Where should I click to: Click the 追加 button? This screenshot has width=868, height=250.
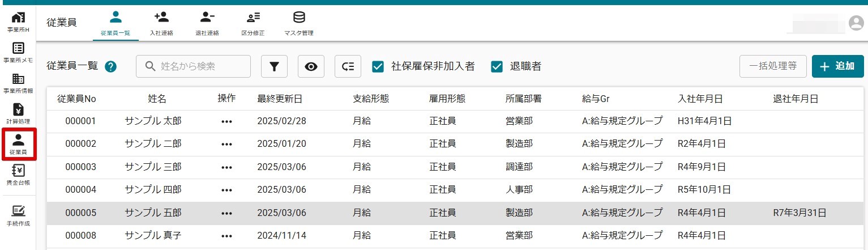(x=838, y=66)
